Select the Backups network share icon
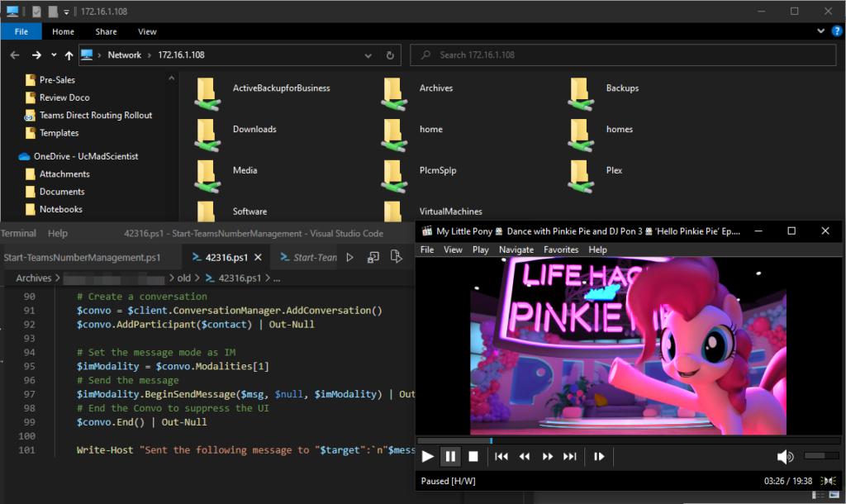Viewport: 846px width, 504px height. point(581,94)
